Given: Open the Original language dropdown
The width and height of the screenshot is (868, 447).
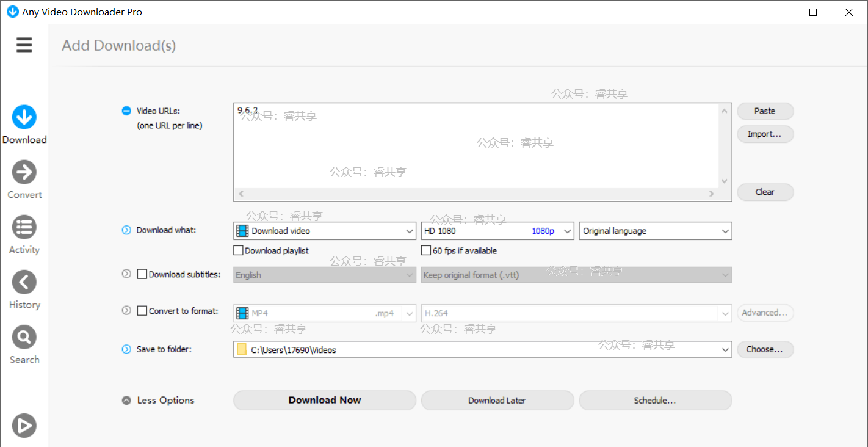Looking at the screenshot, I should coord(655,231).
